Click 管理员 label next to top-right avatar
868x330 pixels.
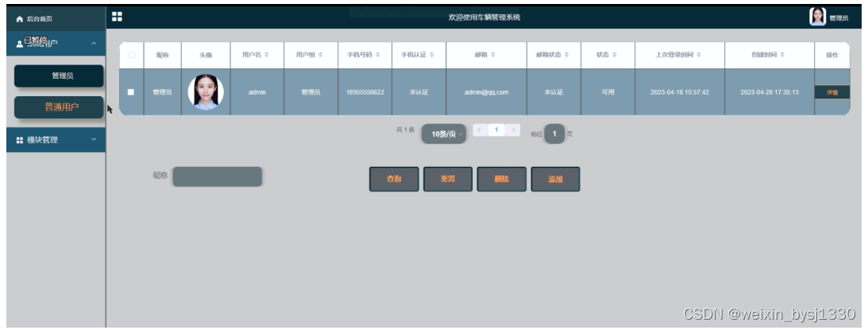839,18
